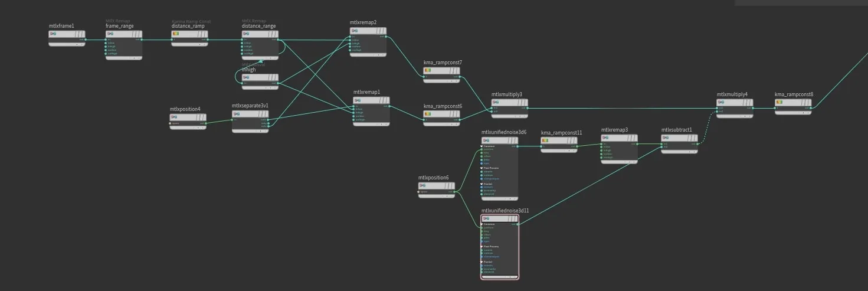This screenshot has width=868, height=291.
Task: Click the kma_rampconst6 name label
Action: pos(443,106)
